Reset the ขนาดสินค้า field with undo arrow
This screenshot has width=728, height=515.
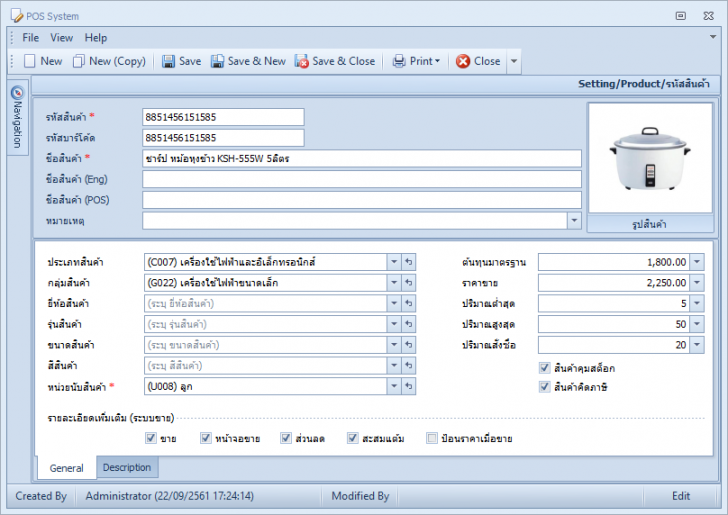coord(409,345)
